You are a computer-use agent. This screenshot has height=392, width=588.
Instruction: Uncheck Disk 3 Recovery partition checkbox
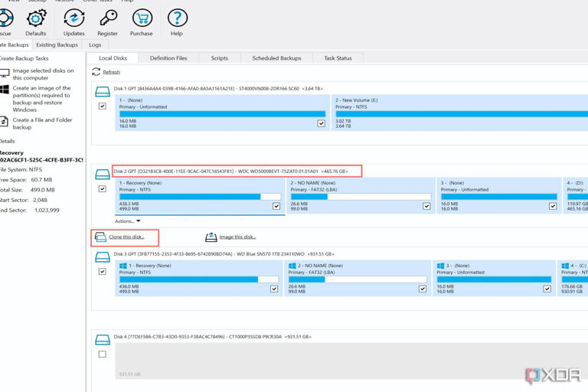coord(274,289)
